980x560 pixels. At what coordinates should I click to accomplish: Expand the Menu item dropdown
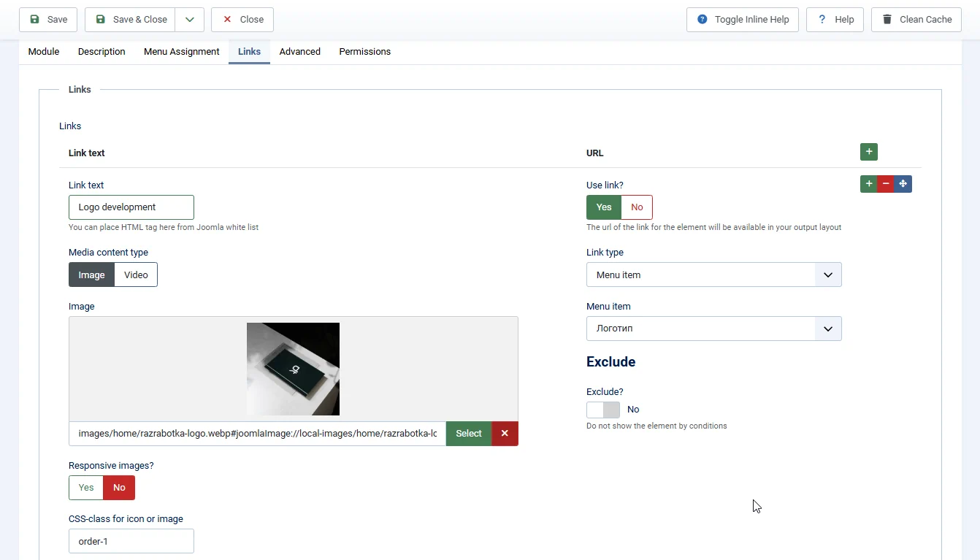pos(713,329)
